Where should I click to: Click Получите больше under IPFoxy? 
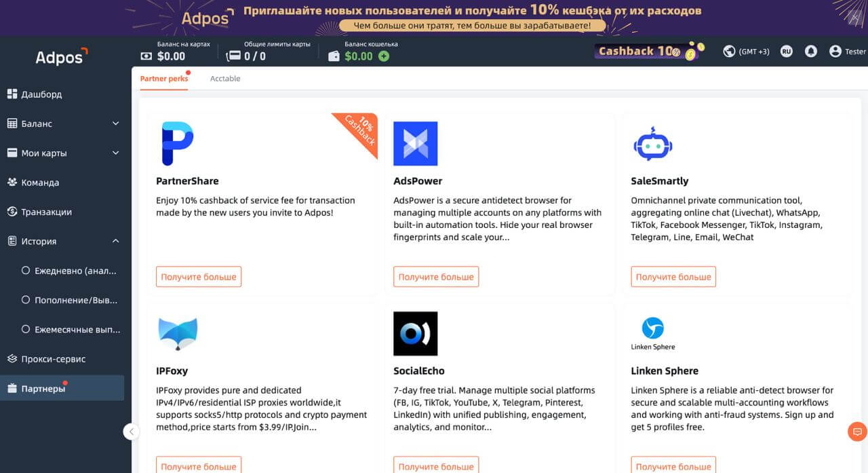199,466
